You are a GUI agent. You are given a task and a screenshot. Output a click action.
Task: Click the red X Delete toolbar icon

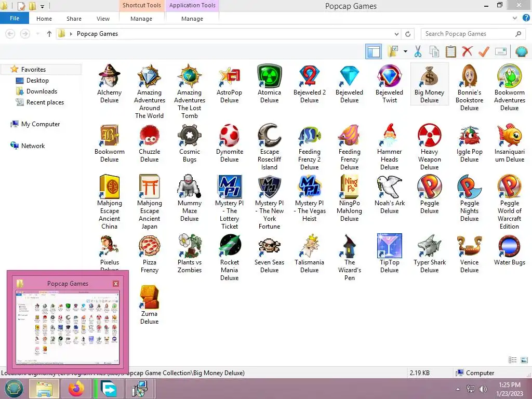click(467, 51)
